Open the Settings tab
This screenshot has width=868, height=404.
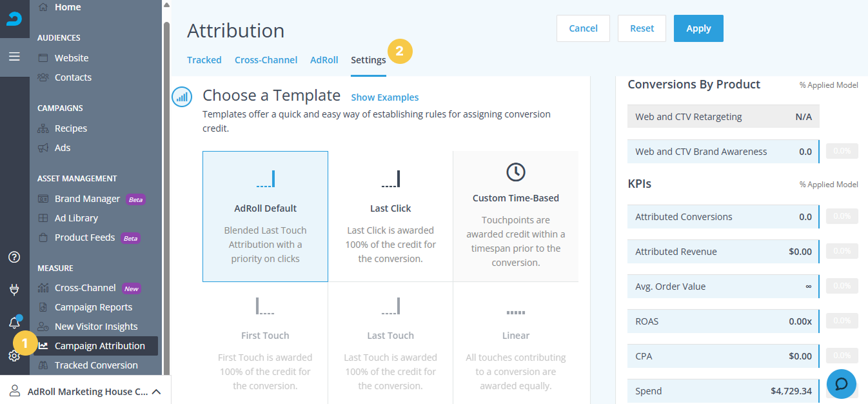(369, 60)
